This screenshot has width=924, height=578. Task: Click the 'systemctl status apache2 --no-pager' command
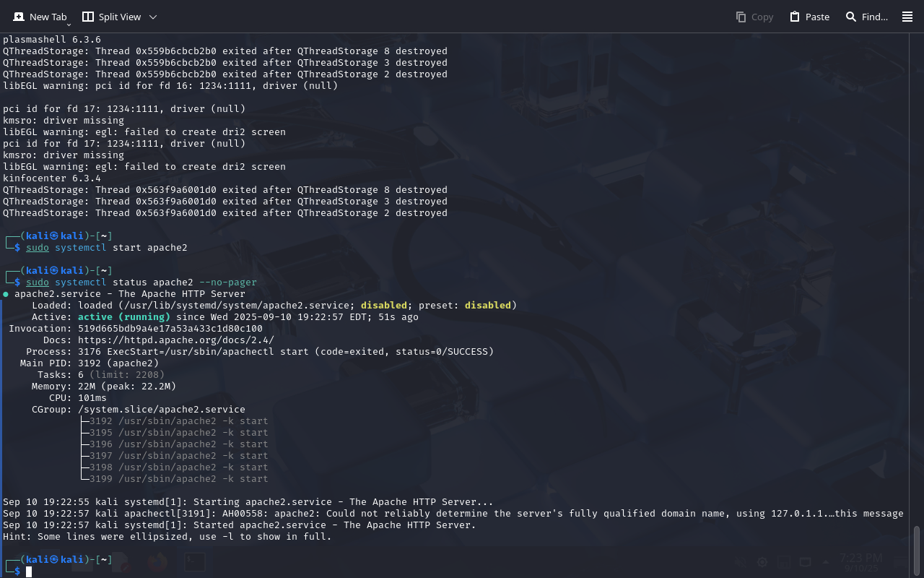point(156,282)
